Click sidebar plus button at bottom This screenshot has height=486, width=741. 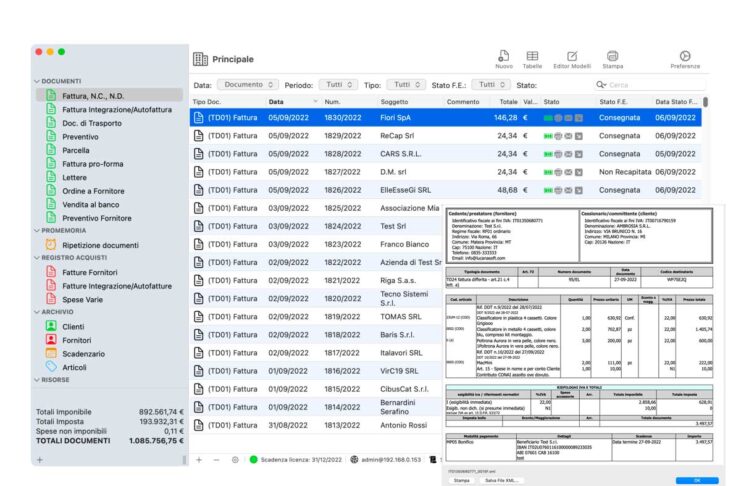[x=40, y=460]
